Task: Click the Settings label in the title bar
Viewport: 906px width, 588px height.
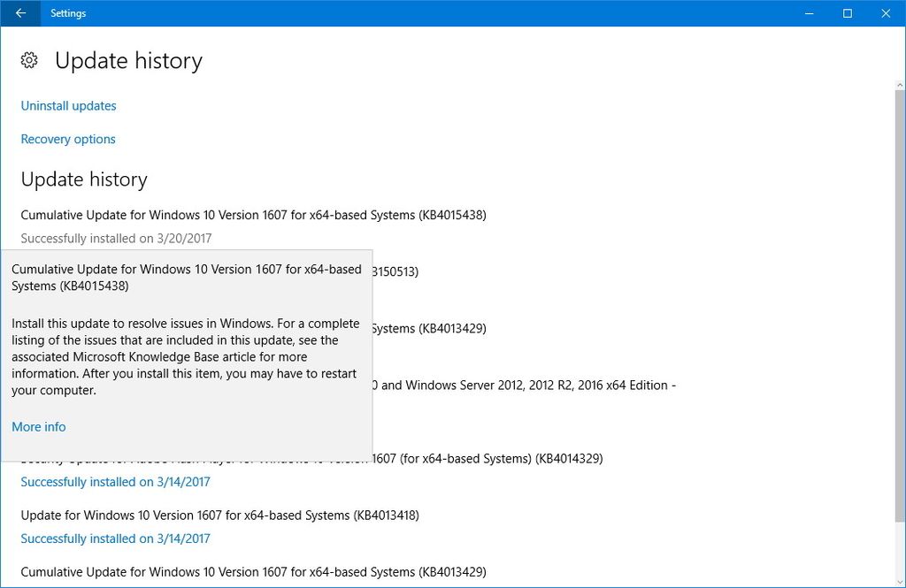Action: (x=68, y=13)
